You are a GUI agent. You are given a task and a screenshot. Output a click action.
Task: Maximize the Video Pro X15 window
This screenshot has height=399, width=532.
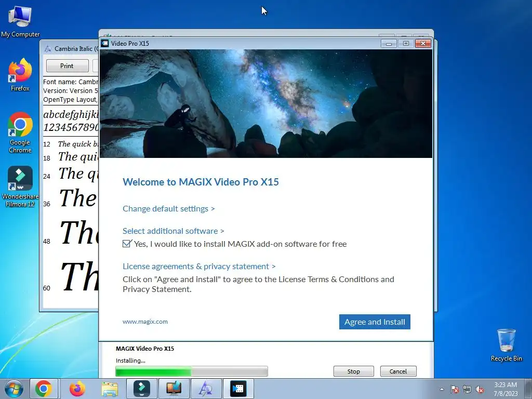pos(406,44)
